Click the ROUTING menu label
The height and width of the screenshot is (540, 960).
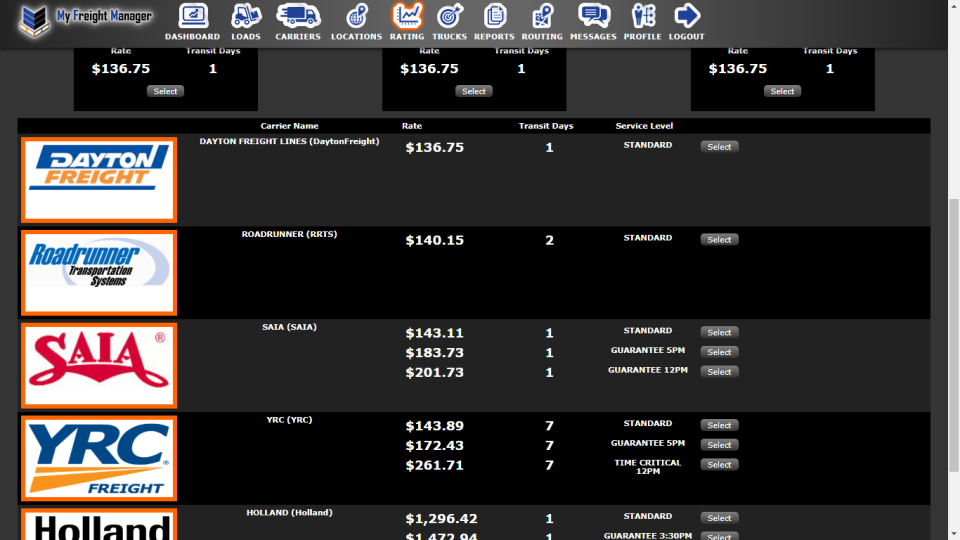pos(542,37)
